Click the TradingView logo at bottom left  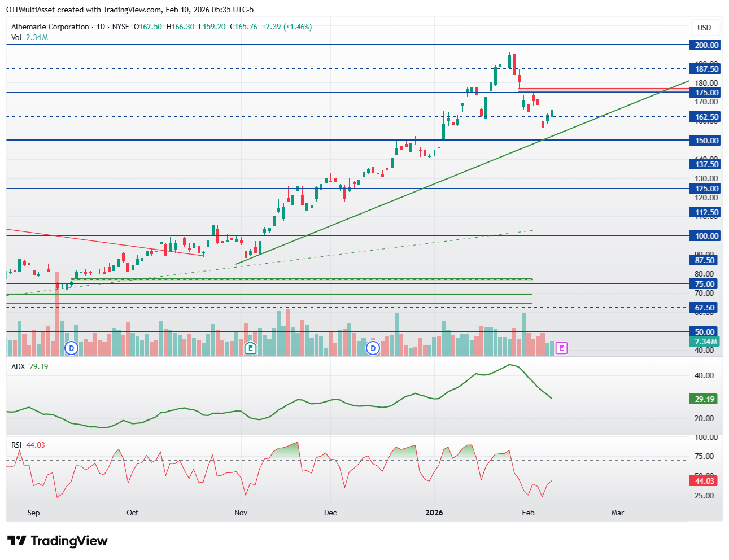point(57,541)
